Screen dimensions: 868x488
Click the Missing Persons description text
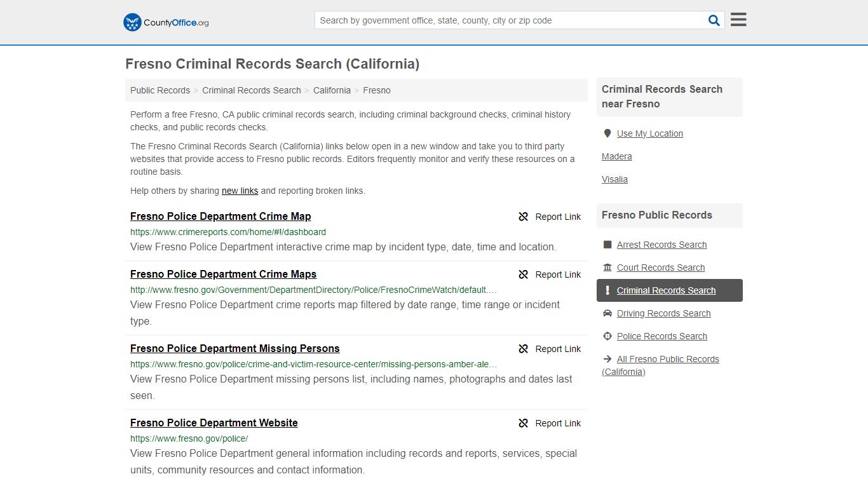(x=351, y=387)
